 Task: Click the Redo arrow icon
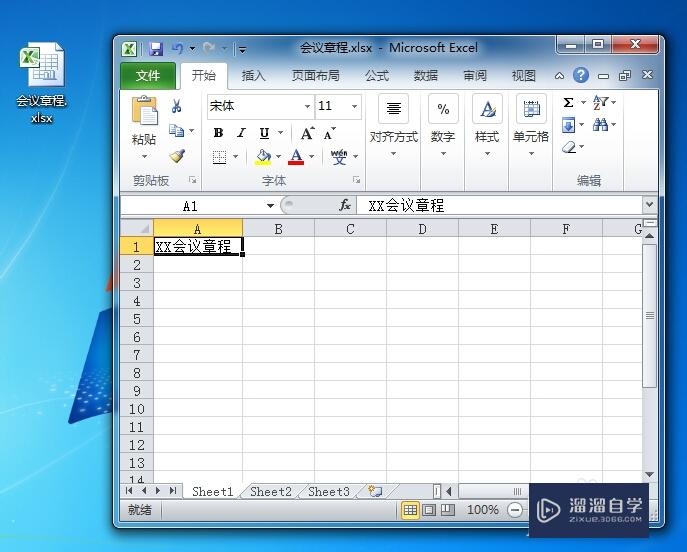click(209, 48)
